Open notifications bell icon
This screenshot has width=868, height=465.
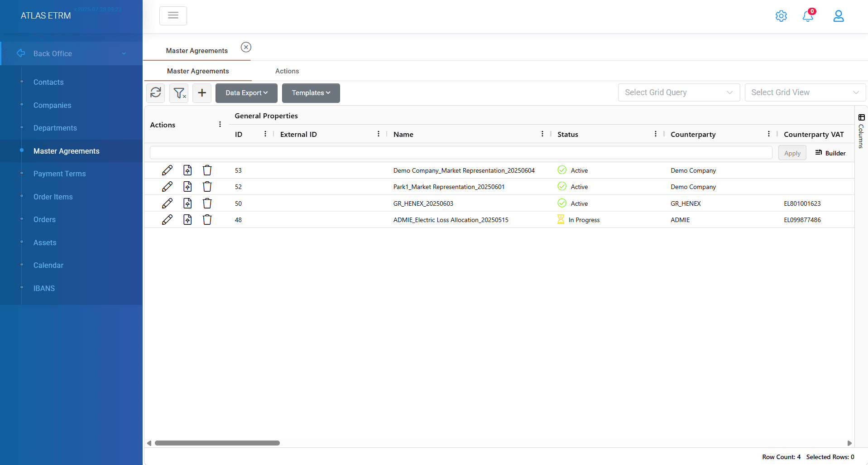[808, 16]
